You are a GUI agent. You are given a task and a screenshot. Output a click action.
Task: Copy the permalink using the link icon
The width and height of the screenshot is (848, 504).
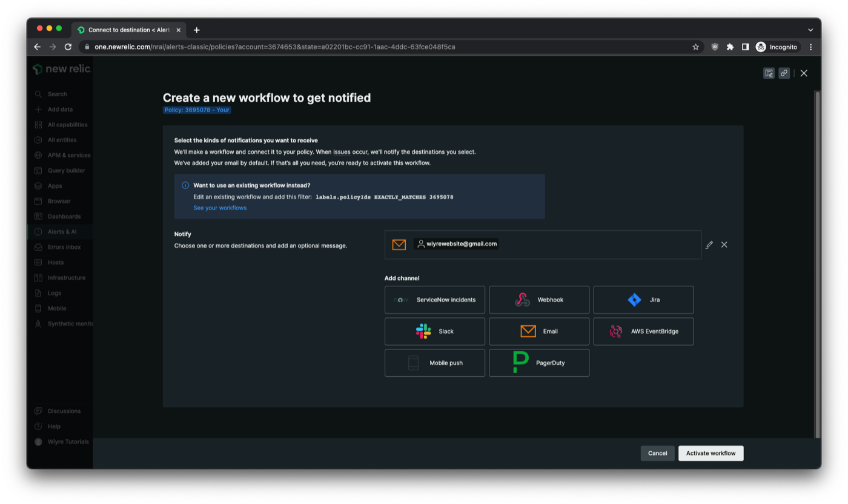[x=784, y=73]
